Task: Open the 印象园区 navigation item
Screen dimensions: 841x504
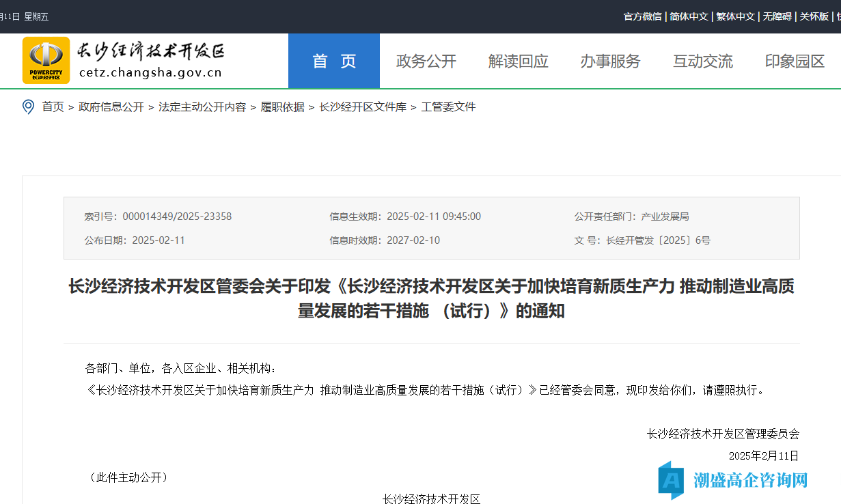Action: pos(795,61)
